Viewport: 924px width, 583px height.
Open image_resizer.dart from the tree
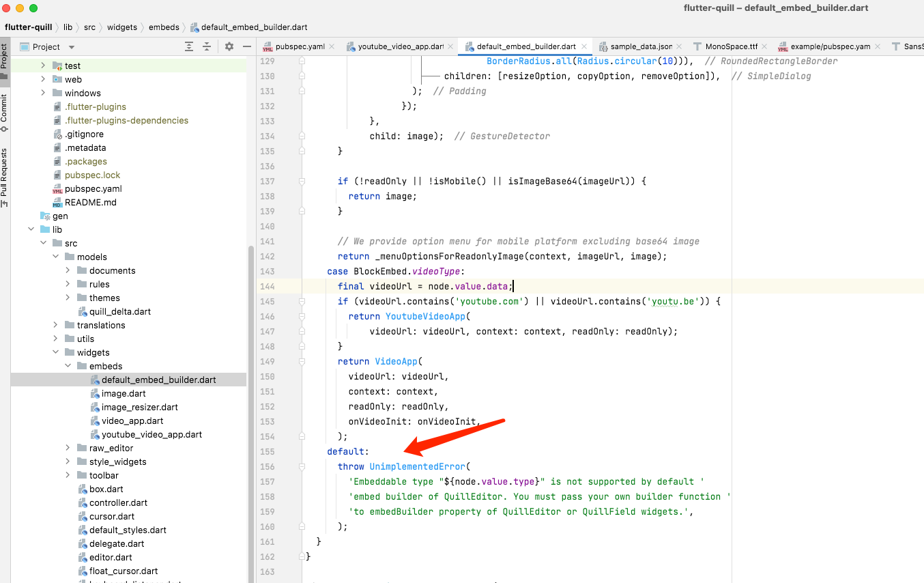click(x=139, y=407)
